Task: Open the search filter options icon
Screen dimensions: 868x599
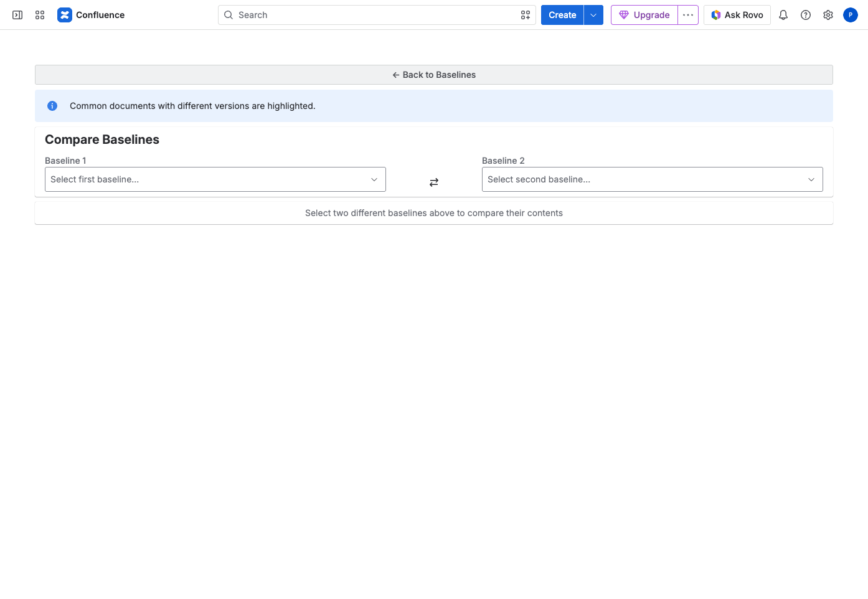Action: pos(526,15)
